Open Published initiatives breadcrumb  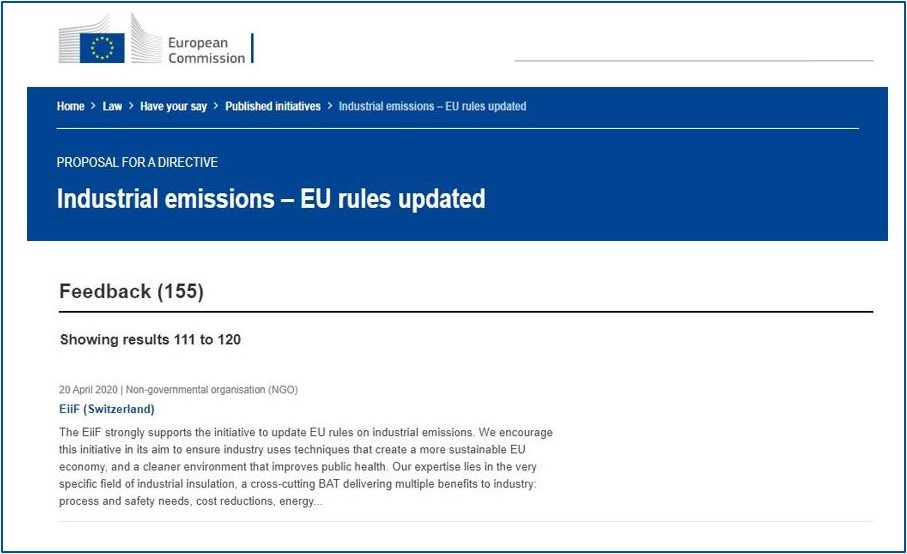tap(273, 106)
